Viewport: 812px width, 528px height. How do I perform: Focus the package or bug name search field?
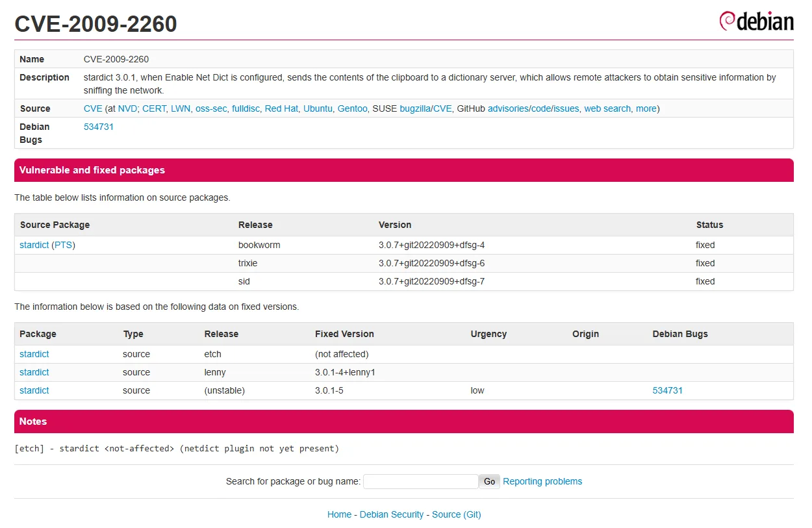(421, 481)
